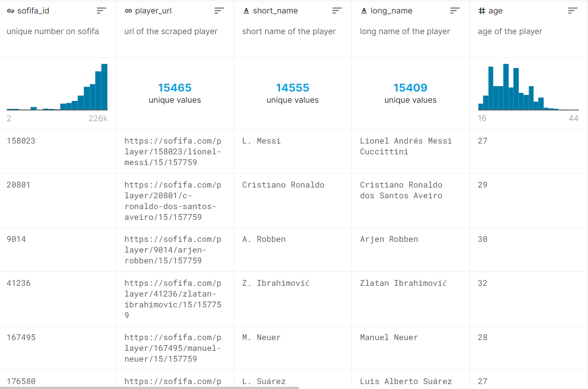Open sort options for short_name column
The height and width of the screenshot is (389, 588).
[337, 11]
